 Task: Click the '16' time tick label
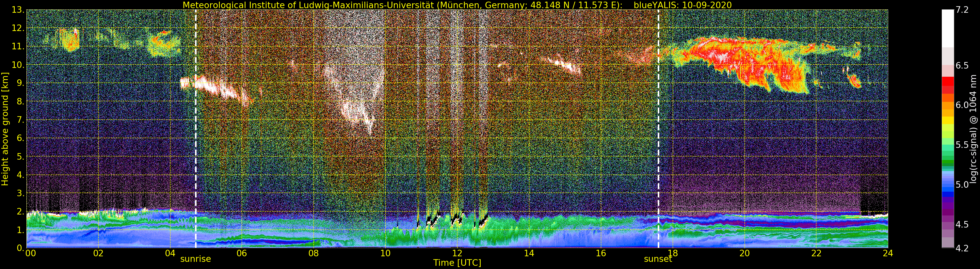pyautogui.click(x=601, y=253)
